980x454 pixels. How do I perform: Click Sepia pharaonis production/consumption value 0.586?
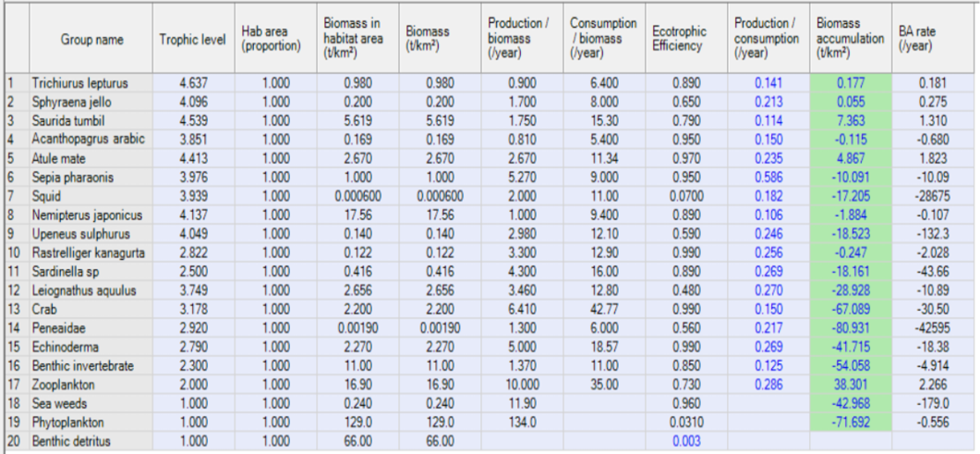(768, 178)
